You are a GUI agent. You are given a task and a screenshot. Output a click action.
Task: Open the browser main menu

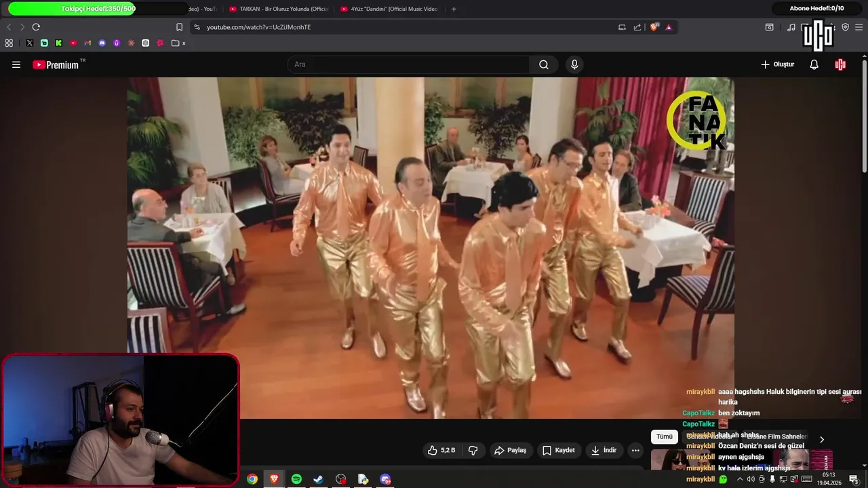tap(859, 27)
